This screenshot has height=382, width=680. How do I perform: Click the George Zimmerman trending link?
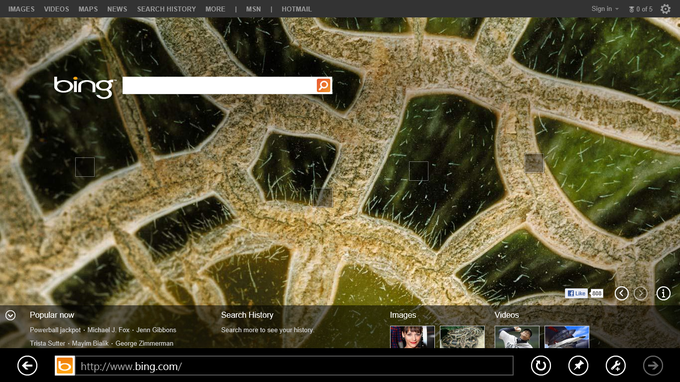click(x=144, y=343)
